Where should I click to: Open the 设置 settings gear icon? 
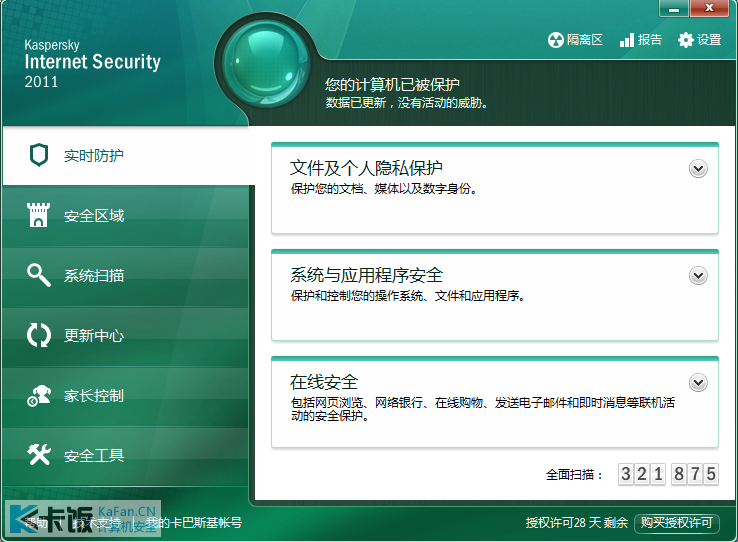pyautogui.click(x=685, y=40)
